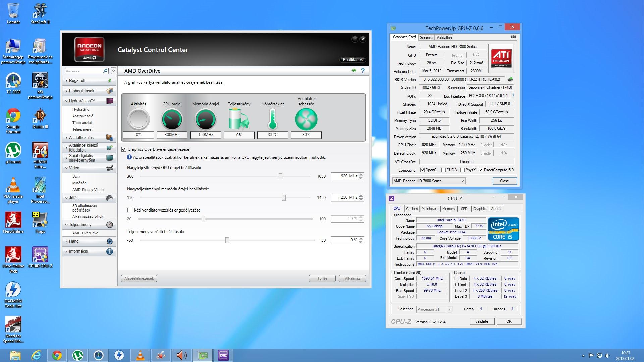644x362 pixels.
Task: Open the SPD tab in CPU-Z
Action: point(464,209)
